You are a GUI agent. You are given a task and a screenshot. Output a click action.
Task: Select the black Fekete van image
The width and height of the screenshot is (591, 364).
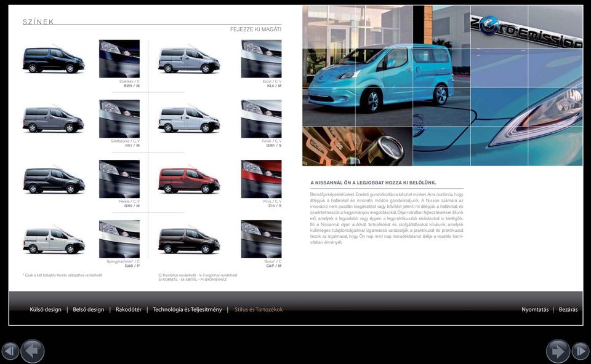tap(54, 180)
